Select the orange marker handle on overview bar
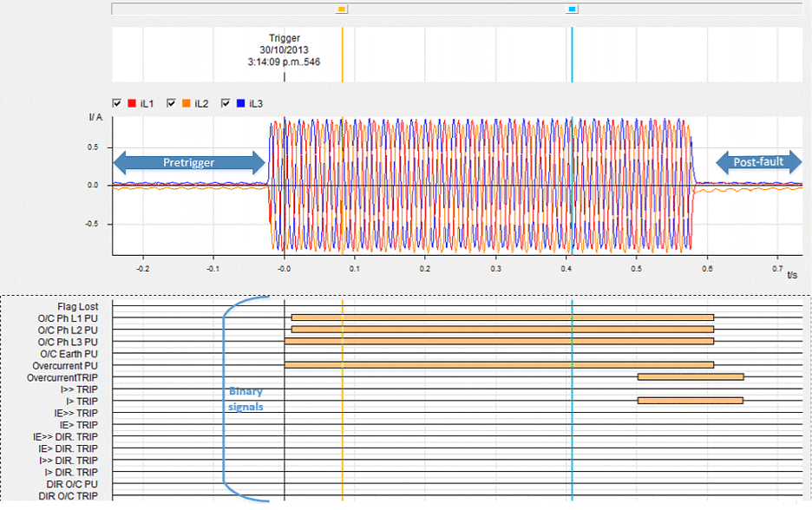This screenshot has width=812, height=510. [341, 9]
